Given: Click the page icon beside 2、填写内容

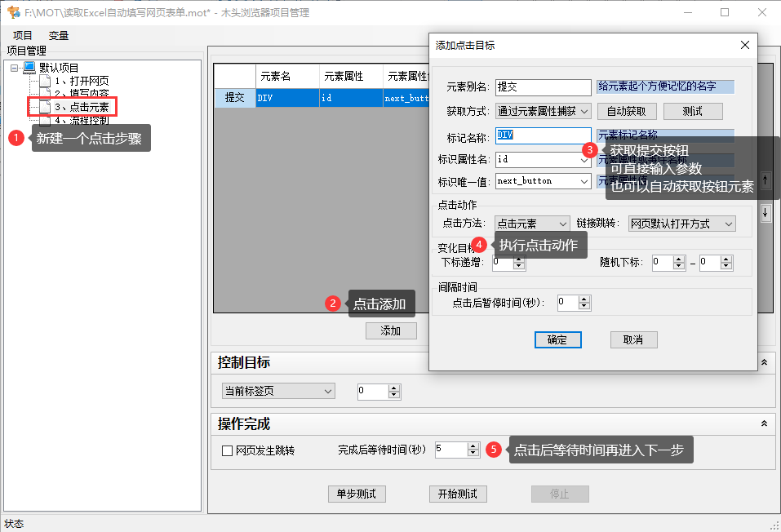Looking at the screenshot, I should pos(44,92).
